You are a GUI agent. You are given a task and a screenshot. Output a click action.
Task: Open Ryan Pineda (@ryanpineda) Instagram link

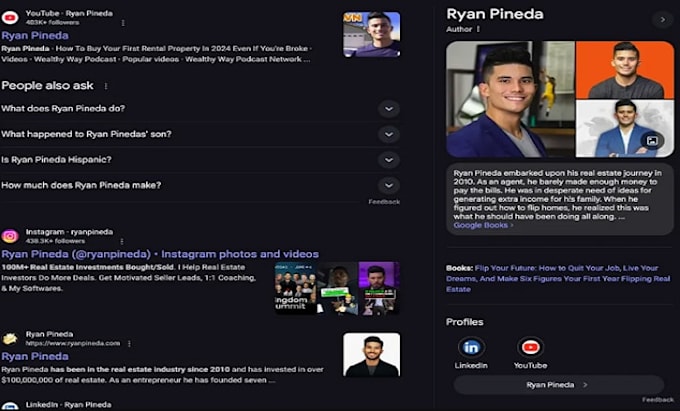[160, 254]
